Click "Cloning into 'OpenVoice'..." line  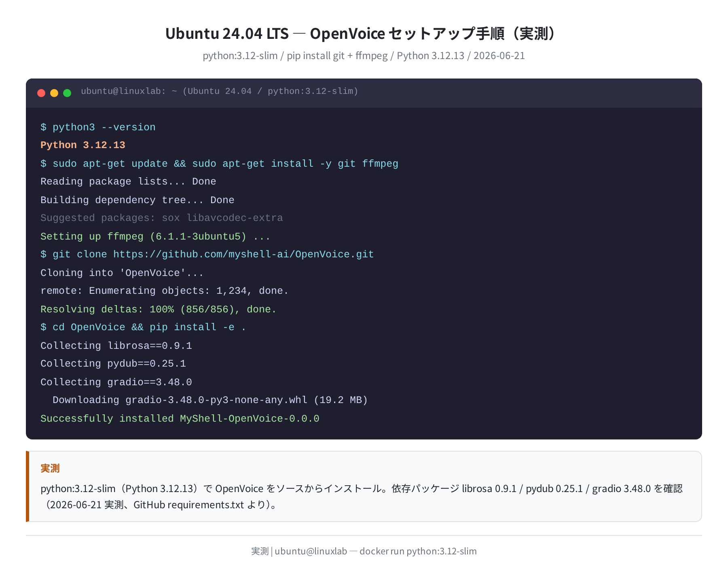[x=122, y=273]
